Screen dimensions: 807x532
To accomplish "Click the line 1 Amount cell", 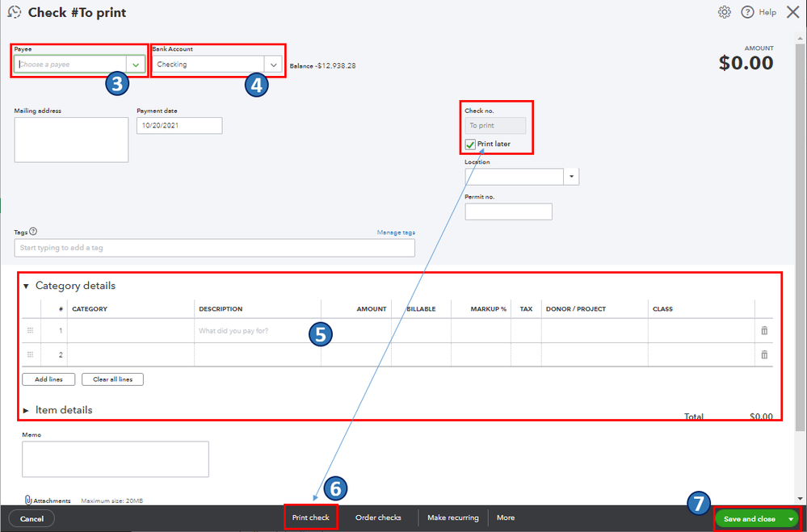I will [356, 330].
